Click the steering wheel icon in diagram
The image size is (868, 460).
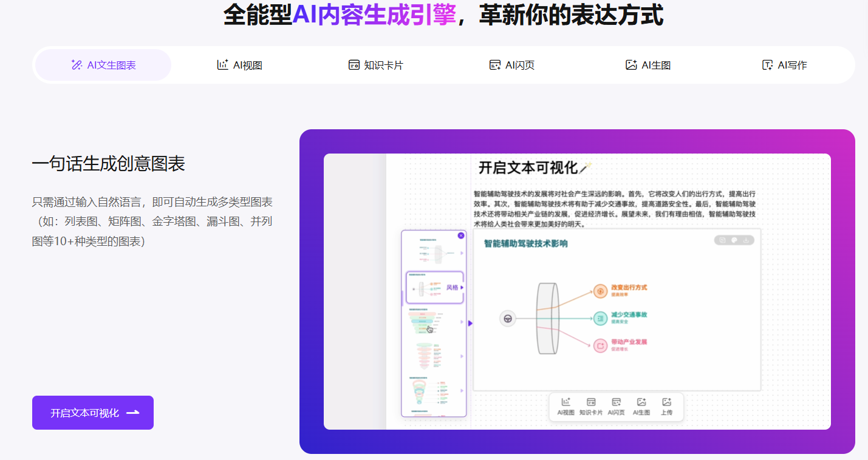(x=508, y=318)
